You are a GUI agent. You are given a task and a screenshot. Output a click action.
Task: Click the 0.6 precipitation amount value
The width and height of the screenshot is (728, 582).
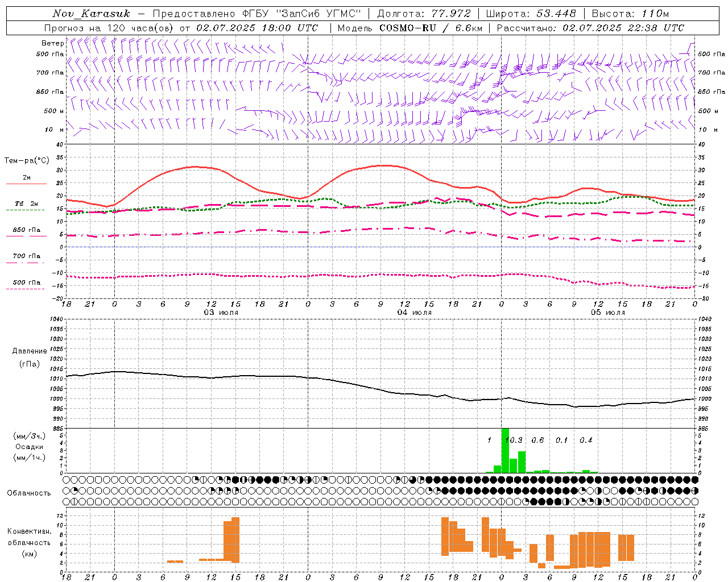[x=537, y=440]
